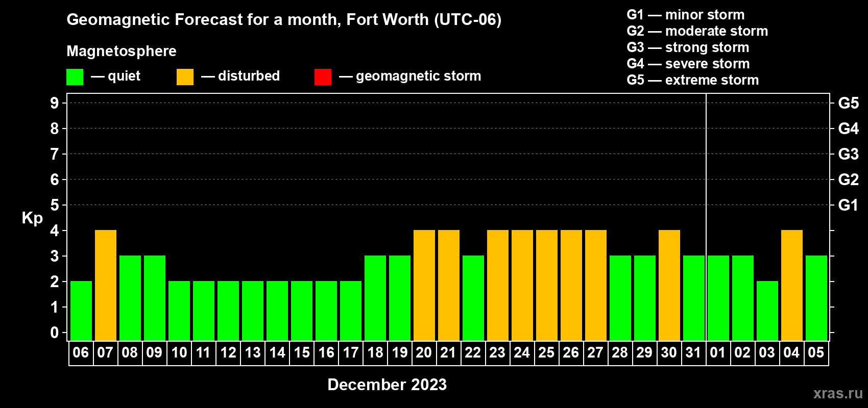868x408 pixels.
Task: Click the December 2023 month label
Action: [x=387, y=385]
